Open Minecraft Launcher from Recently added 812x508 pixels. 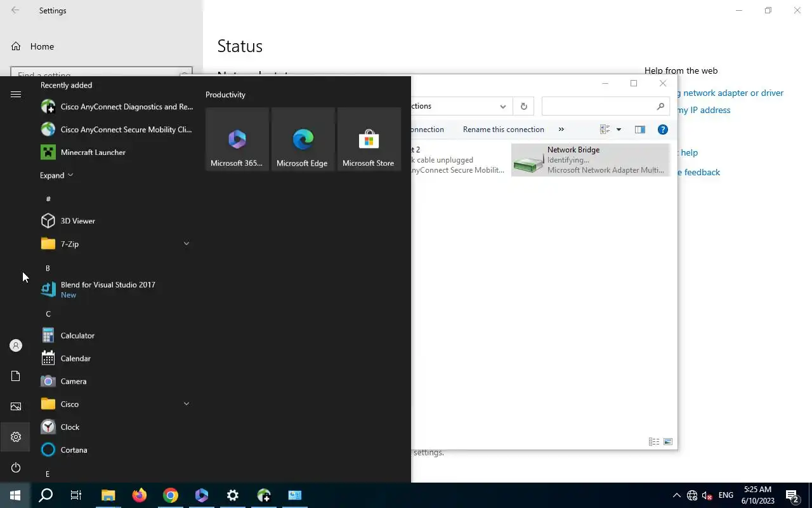117,152
